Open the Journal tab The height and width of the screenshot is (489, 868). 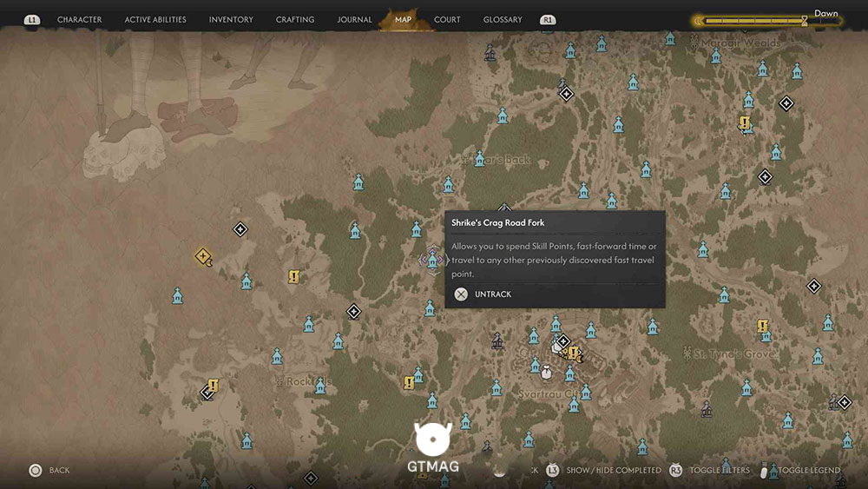[354, 19]
